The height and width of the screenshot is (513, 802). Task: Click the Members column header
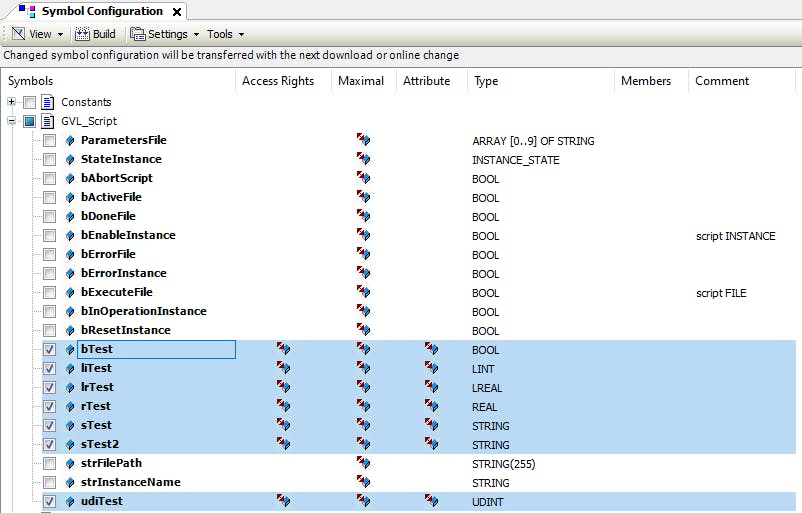(x=651, y=81)
